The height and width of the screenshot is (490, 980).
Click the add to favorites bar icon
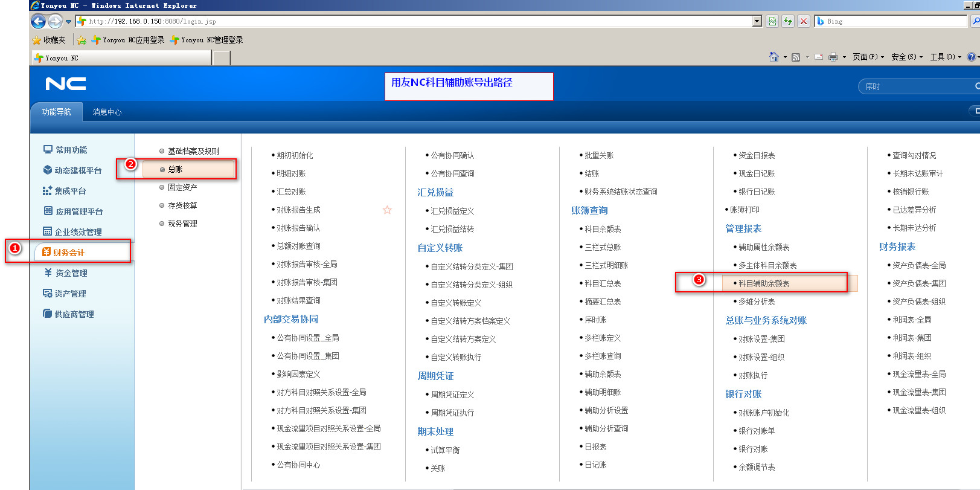[82, 40]
